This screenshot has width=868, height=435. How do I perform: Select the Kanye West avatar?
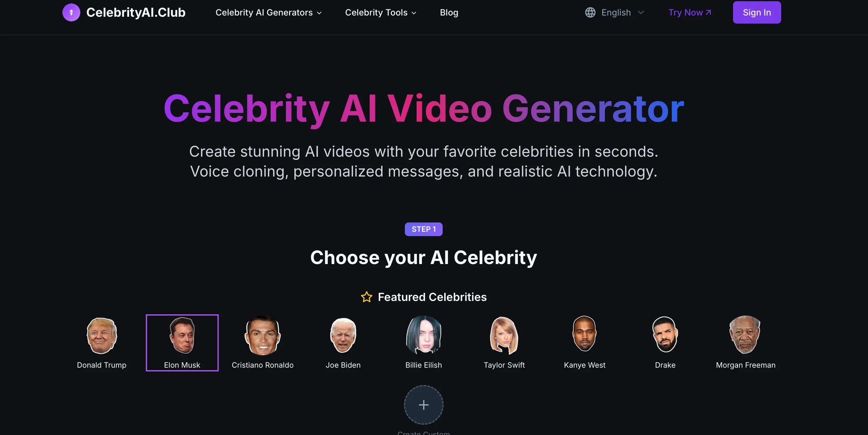tap(585, 334)
